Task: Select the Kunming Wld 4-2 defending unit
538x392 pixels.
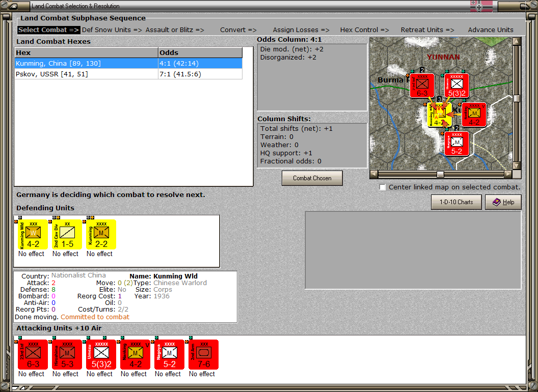Action: pos(33,235)
